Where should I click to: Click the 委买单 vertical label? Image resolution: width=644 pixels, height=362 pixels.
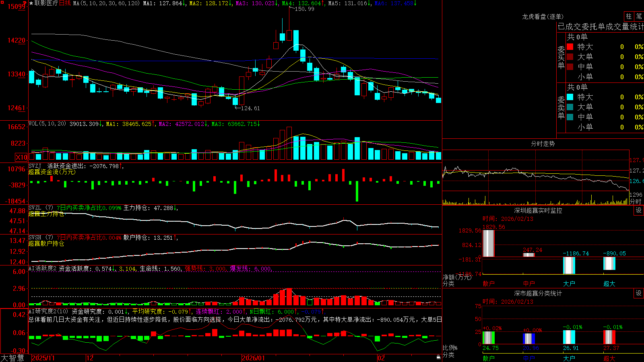click(x=561, y=57)
